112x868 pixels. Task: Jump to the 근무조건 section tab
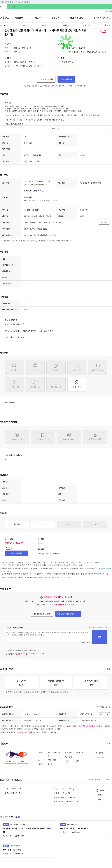click(24, 25)
